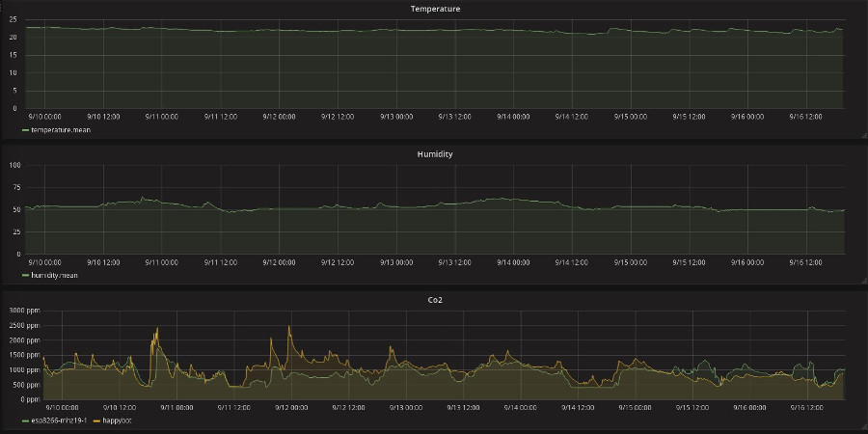The width and height of the screenshot is (868, 434).
Task: Click the Co2 peak before 9/11 00:00
Action: pyautogui.click(x=157, y=329)
